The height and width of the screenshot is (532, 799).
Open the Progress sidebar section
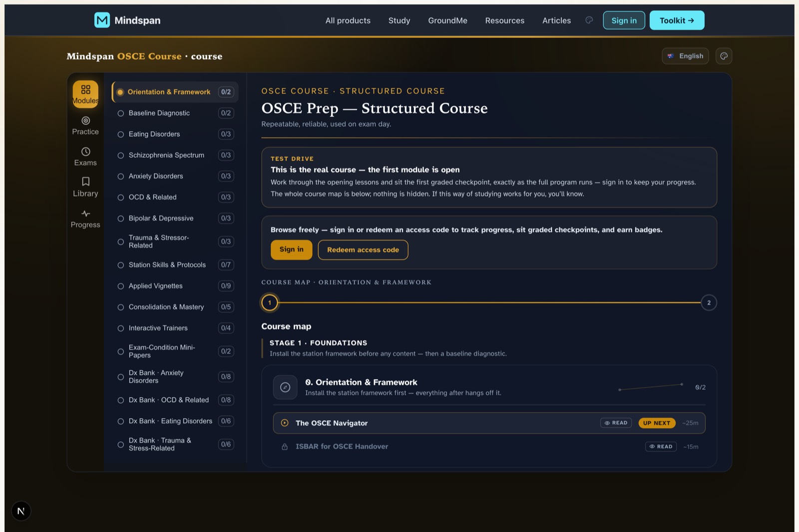[x=85, y=219]
